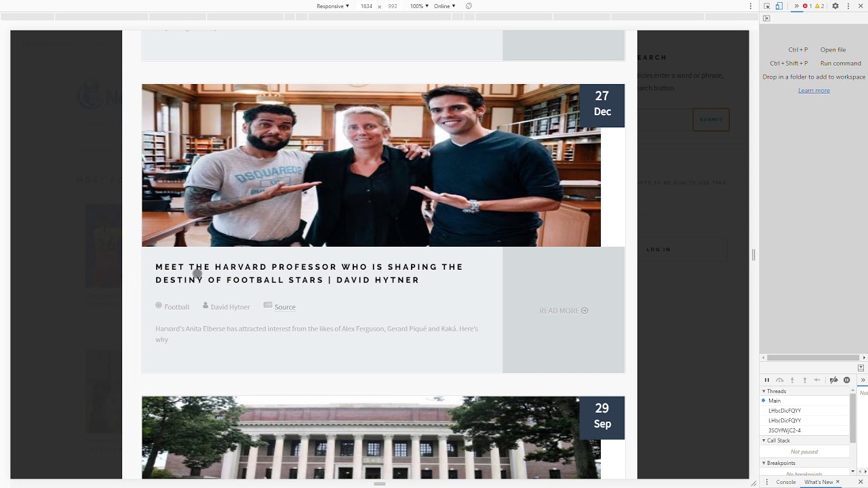The image size is (868, 488).
Task: Select the Main thread
Action: (x=806, y=401)
